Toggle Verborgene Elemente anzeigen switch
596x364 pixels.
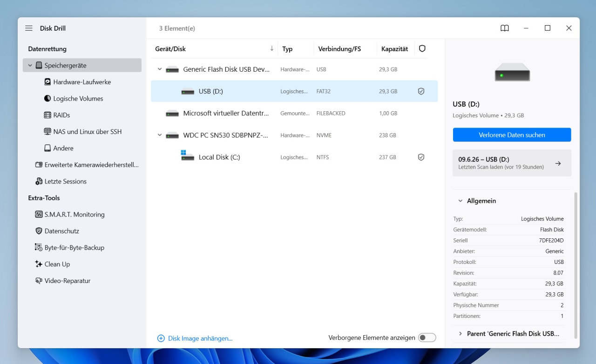[427, 338]
